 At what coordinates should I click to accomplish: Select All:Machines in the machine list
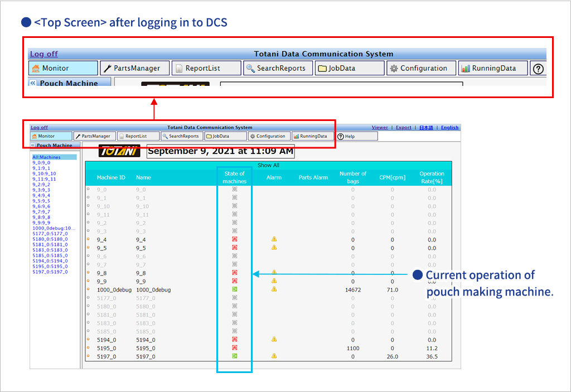click(x=46, y=157)
